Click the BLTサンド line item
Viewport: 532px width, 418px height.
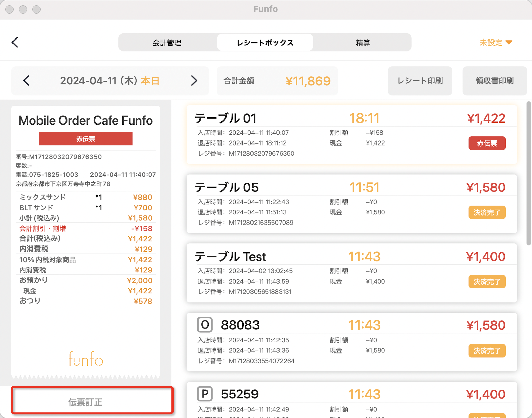(86, 207)
